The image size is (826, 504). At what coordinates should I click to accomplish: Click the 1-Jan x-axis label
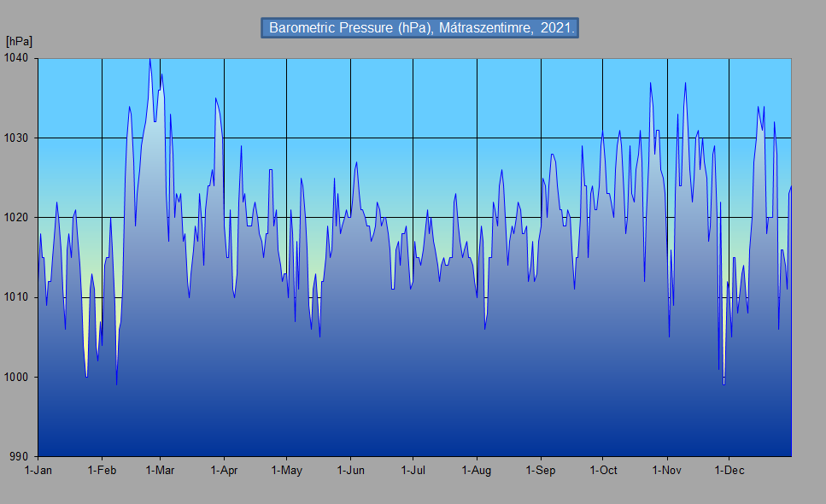[38, 470]
